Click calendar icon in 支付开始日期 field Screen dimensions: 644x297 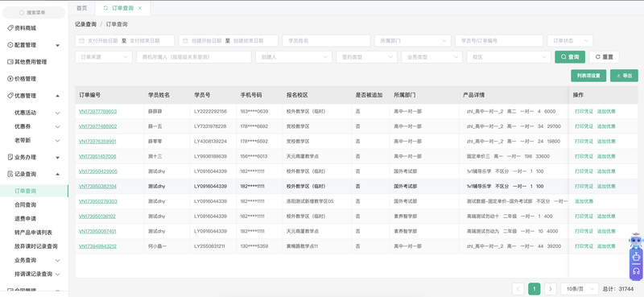tap(82, 41)
